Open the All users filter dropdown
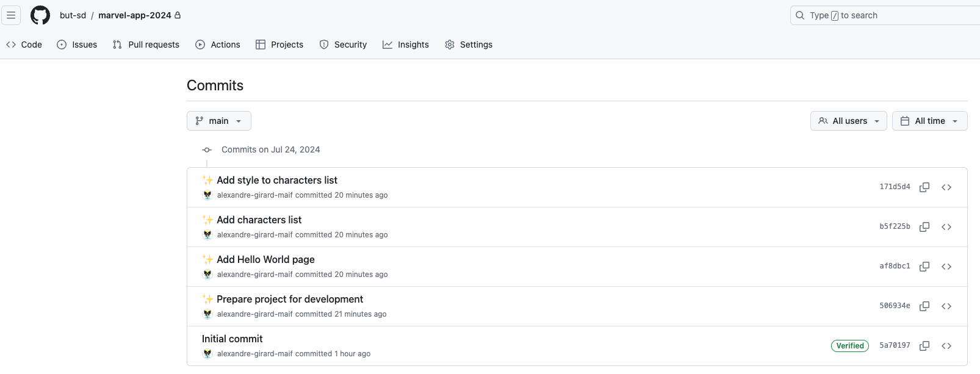The image size is (980, 374). [x=848, y=121]
